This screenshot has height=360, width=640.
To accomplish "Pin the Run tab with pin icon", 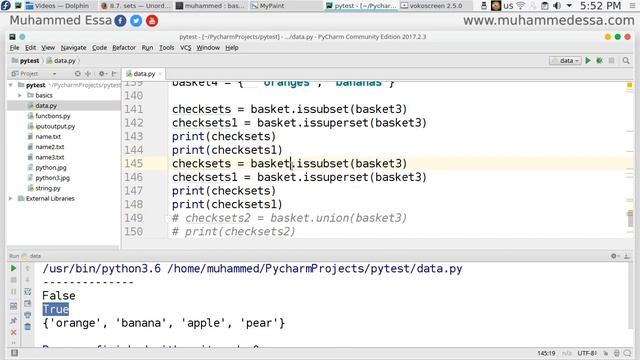I will coord(13,320).
